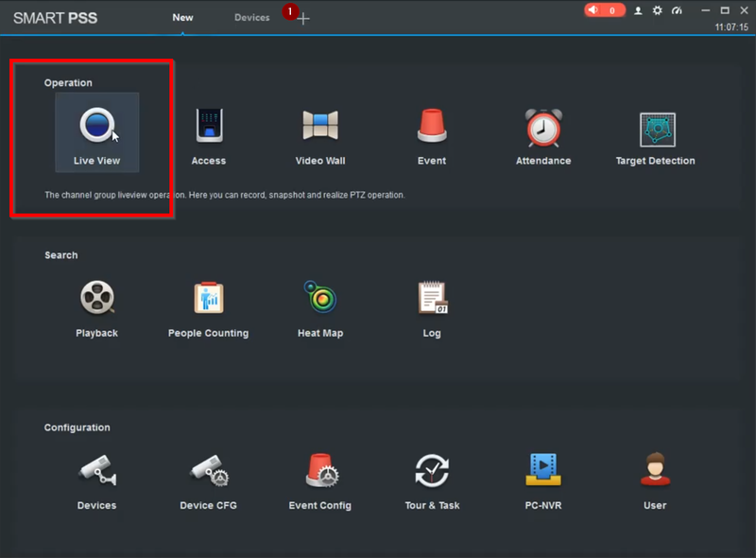This screenshot has height=558, width=756.
Task: Click the red alarm speaker counter
Action: pyautogui.click(x=605, y=10)
